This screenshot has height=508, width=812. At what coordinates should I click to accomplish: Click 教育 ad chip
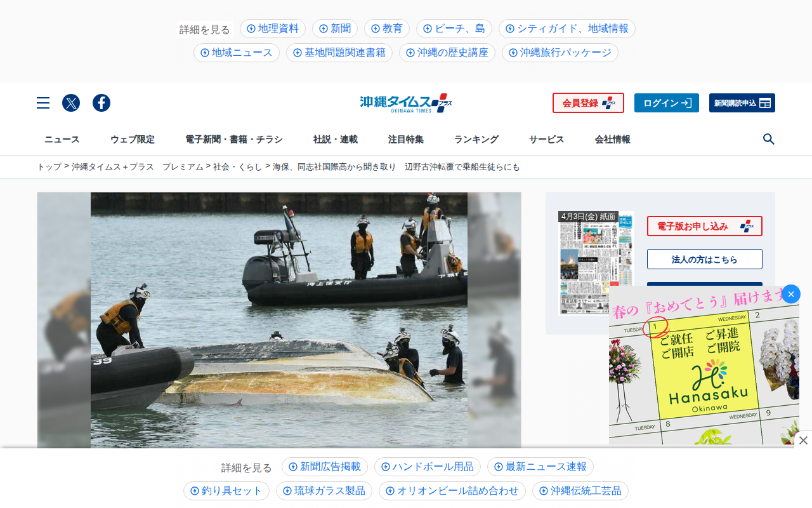[387, 29]
